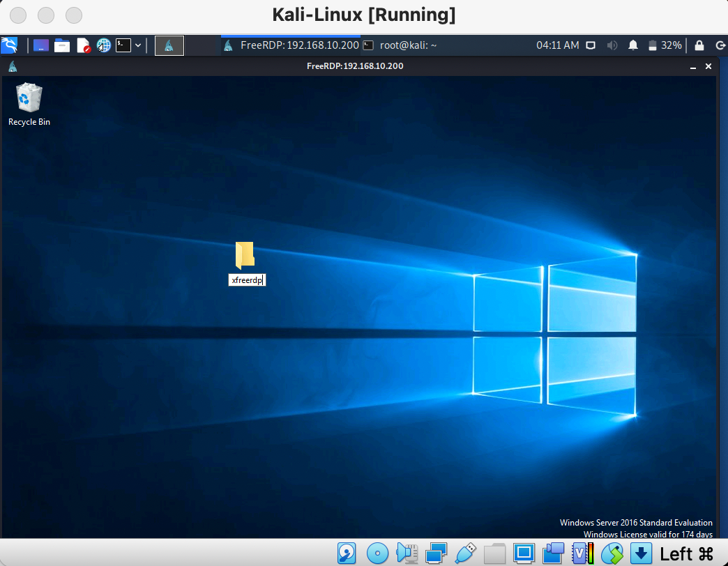Screen dimensions: 728x566
Task: Click the macOS minimize window button
Action: click(46, 15)
